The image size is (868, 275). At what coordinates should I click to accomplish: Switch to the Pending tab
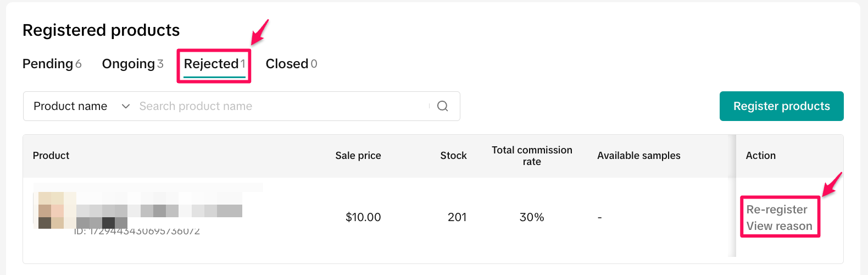tap(52, 64)
